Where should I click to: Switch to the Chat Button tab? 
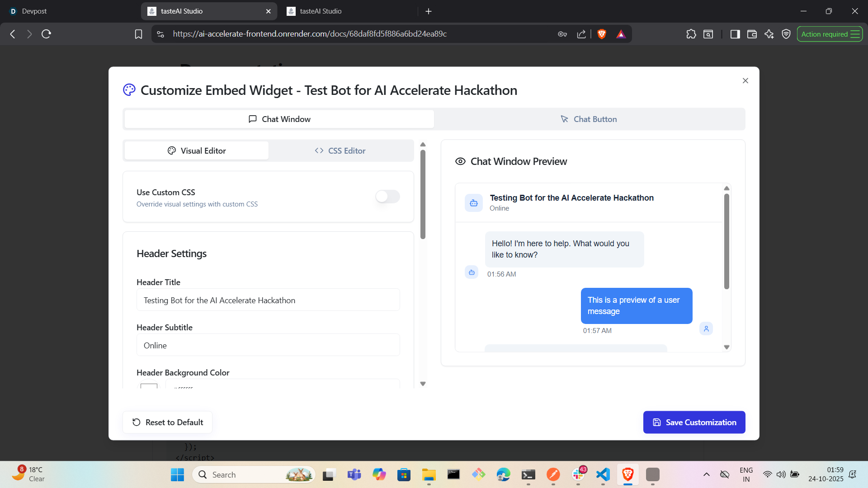(589, 119)
